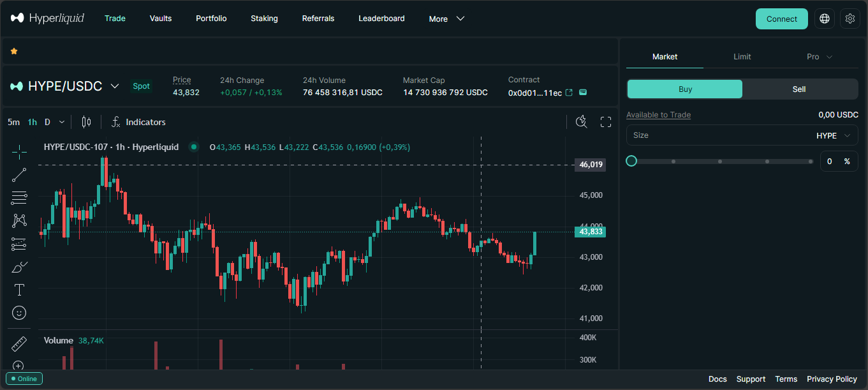Open the language globe menu

(825, 19)
